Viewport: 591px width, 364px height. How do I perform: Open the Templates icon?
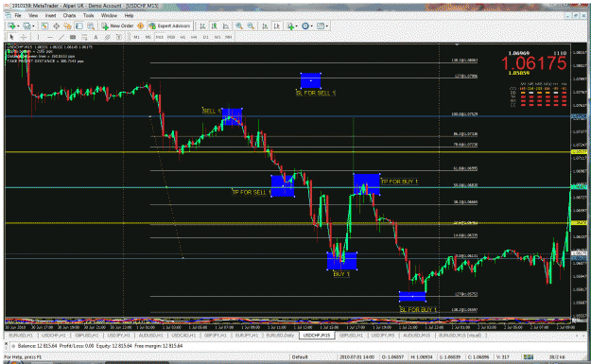[x=321, y=26]
